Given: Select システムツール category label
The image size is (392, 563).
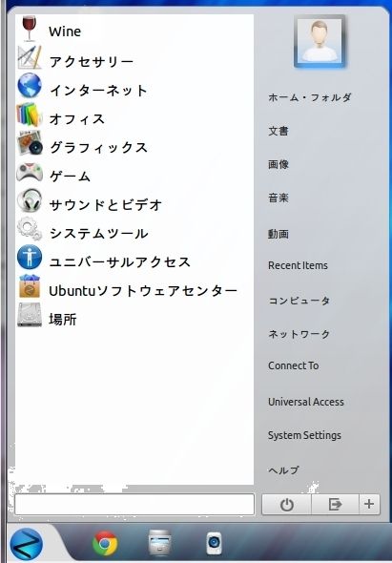Looking at the screenshot, I should click(x=98, y=234).
